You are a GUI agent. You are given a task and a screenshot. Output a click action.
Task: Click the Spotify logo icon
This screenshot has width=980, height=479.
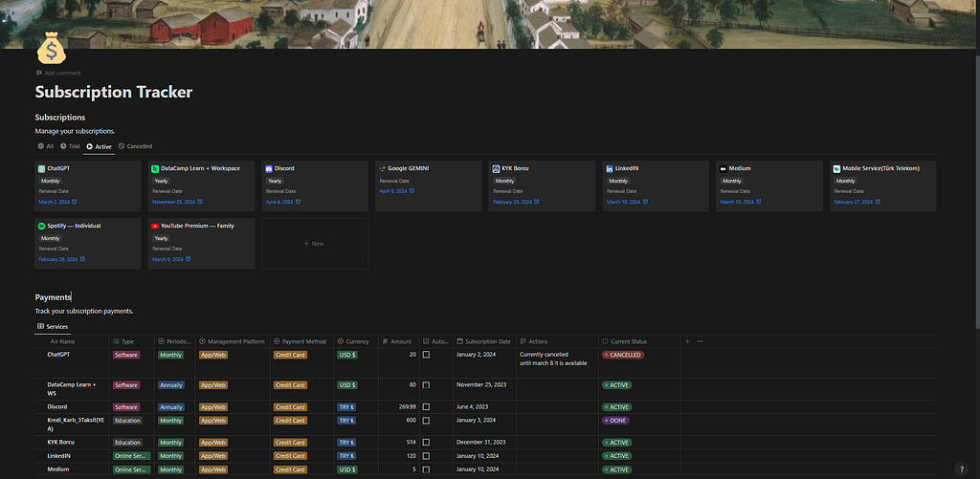coord(42,226)
